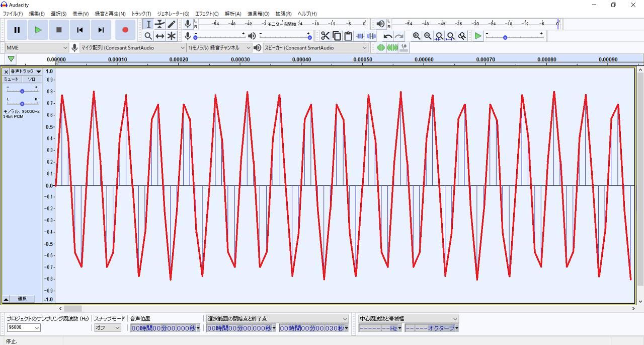Open the MME audio host dropdown
The height and width of the screenshot is (345, 644).
37,47
